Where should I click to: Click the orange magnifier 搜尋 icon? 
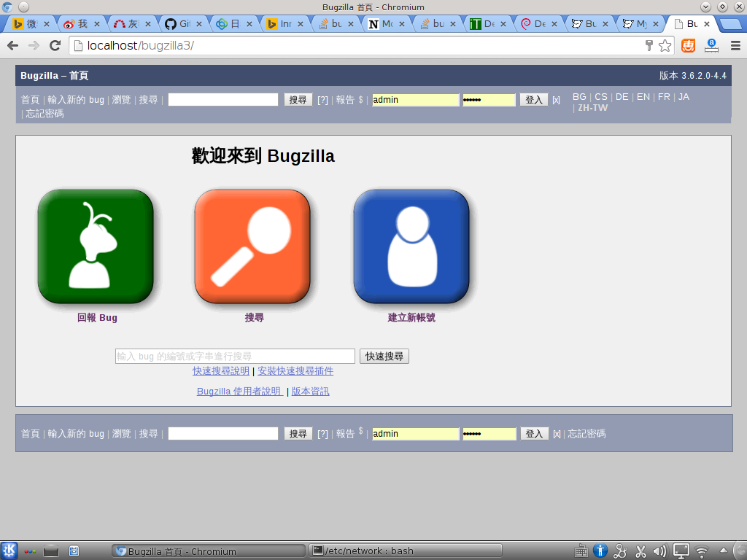[x=252, y=246]
